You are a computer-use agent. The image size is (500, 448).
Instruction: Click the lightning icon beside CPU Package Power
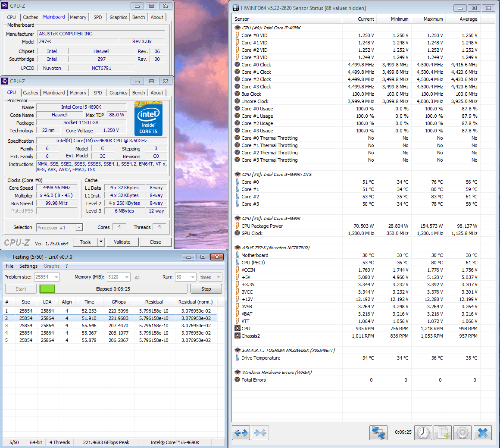237,226
